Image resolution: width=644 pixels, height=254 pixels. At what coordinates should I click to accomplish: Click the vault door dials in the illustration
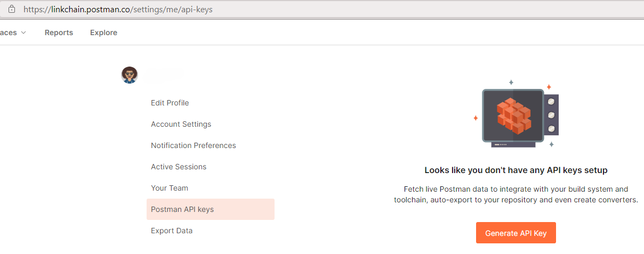pos(551,114)
